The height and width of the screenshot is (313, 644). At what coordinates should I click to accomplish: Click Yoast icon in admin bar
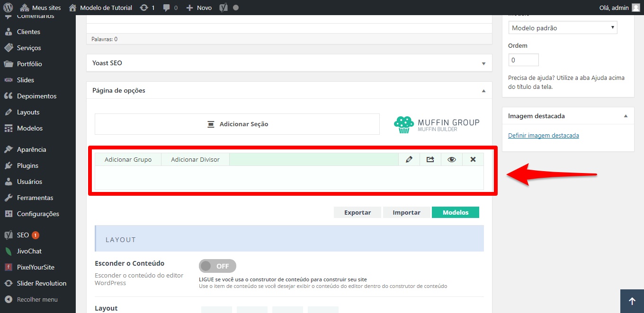224,8
